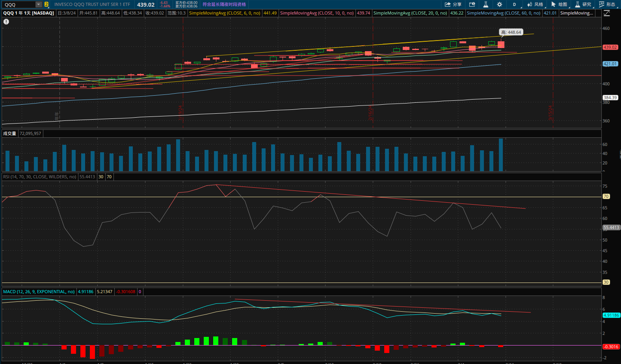
Task: Click the 421.01 price axis tag
Action: pyautogui.click(x=610, y=64)
